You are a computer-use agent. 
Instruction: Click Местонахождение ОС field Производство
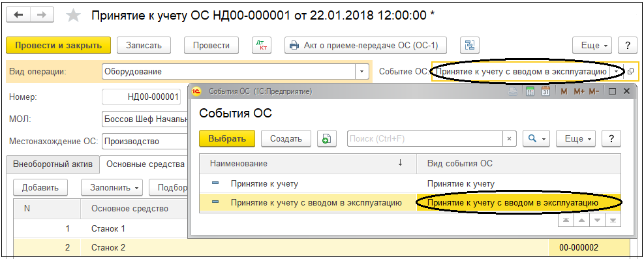click(x=145, y=142)
